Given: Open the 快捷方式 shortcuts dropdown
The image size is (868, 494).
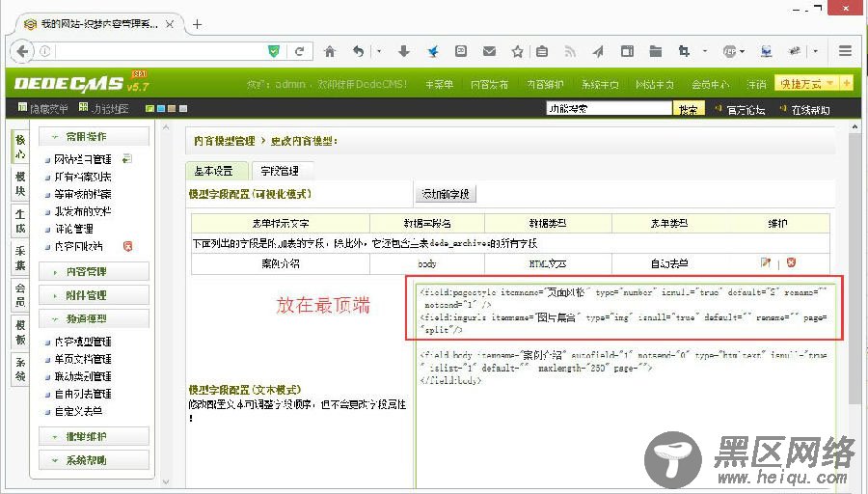Looking at the screenshot, I should click(806, 83).
